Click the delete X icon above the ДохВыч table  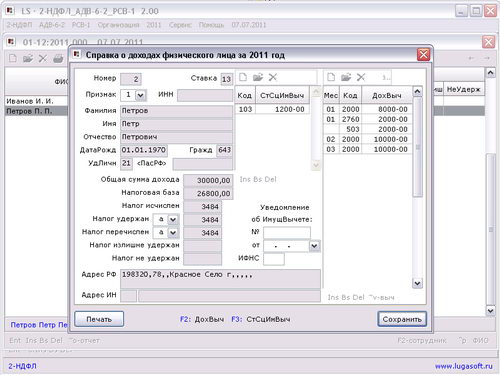[x=361, y=77]
